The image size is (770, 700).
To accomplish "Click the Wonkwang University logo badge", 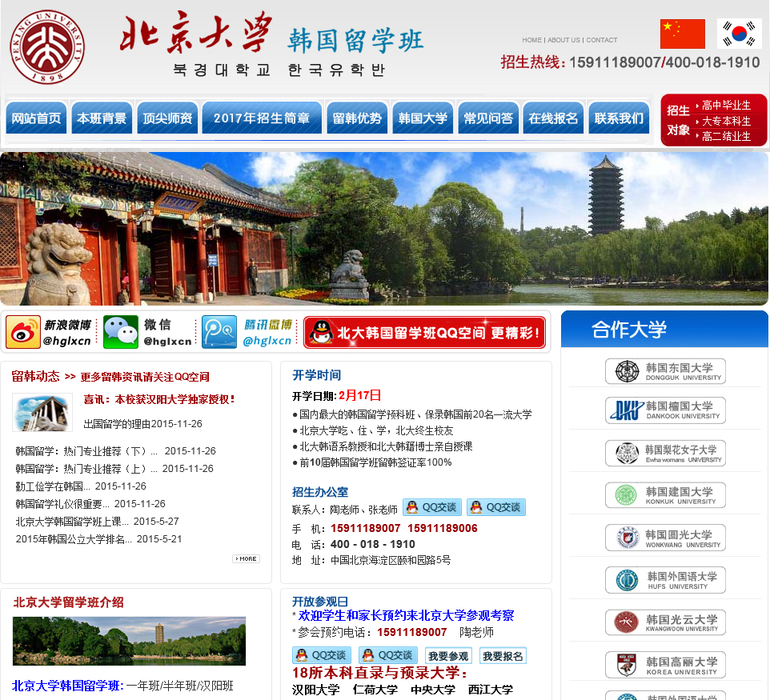I will click(665, 538).
